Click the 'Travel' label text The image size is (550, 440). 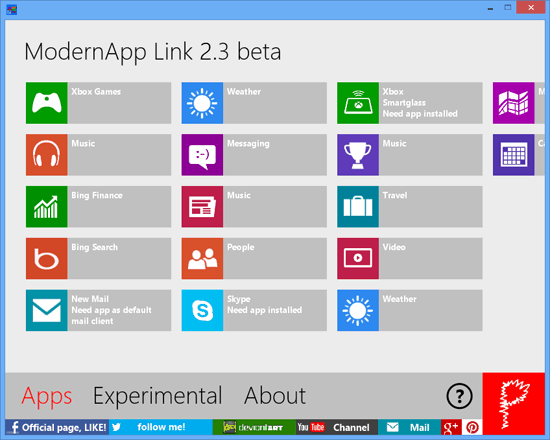pos(395,195)
